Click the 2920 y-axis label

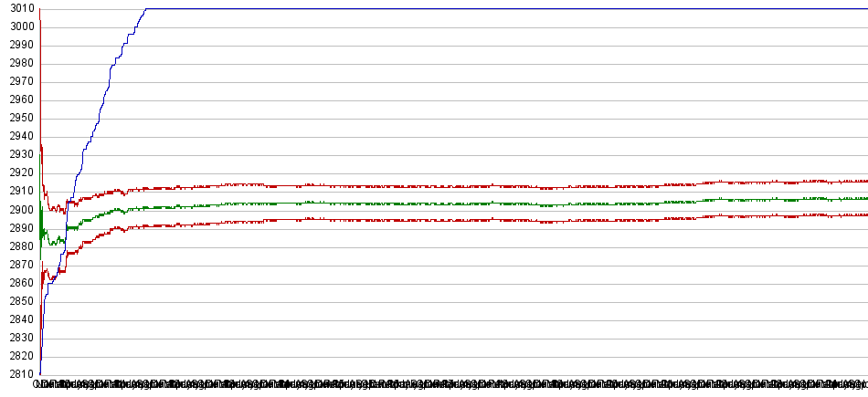18,173
